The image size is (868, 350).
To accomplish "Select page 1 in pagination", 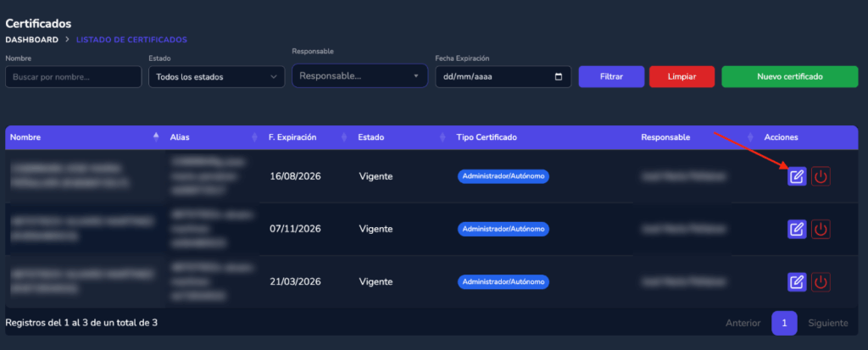I will point(784,323).
